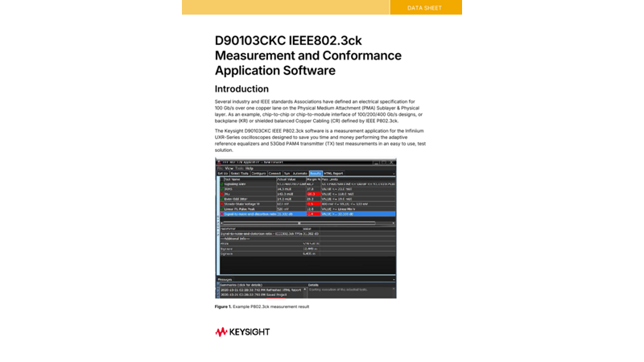Click the Figure 1 caption text
Viewport: 644px width, 362px height.
(262, 306)
